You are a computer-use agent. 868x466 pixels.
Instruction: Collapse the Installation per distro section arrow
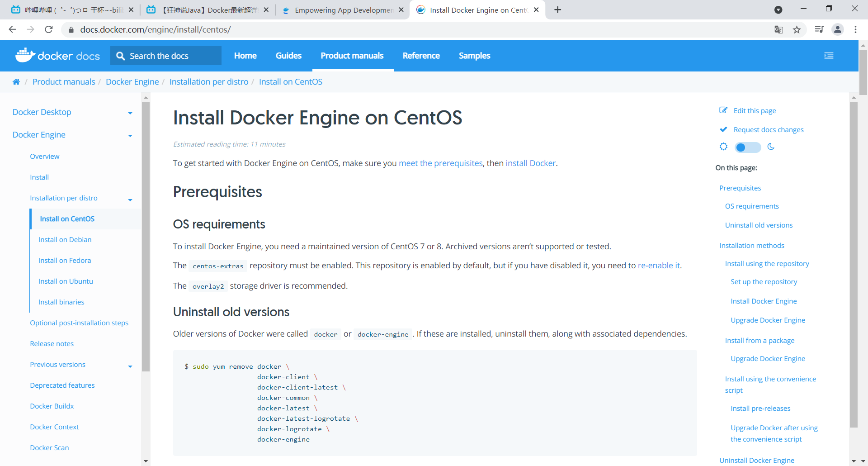coord(130,200)
